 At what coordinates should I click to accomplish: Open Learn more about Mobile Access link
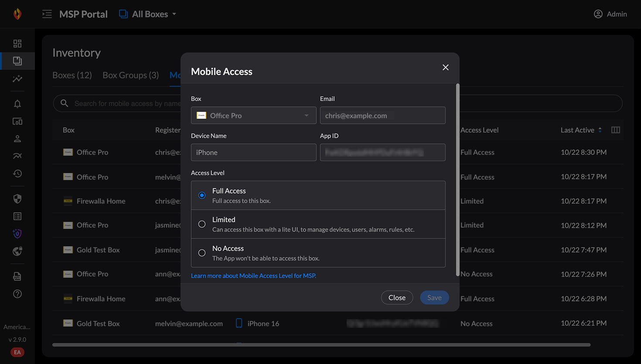coord(253,276)
